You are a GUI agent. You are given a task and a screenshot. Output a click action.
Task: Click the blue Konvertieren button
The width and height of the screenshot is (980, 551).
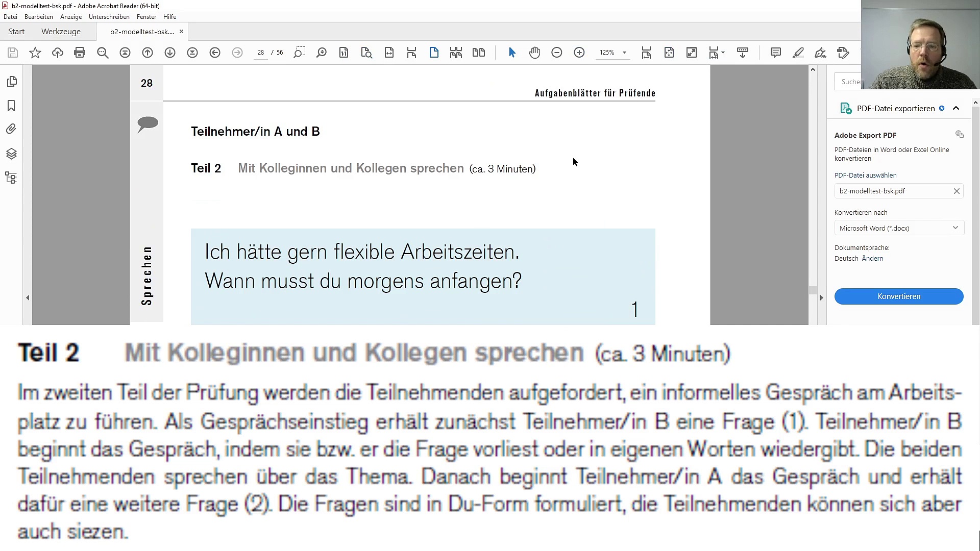coord(899,296)
